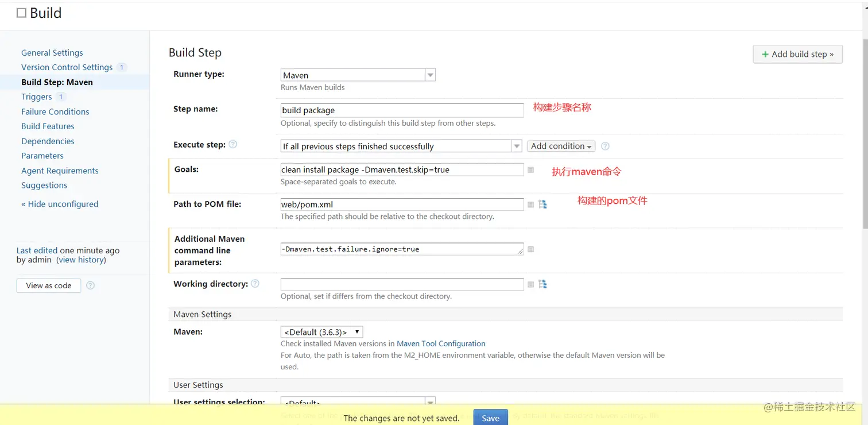The width and height of the screenshot is (868, 425).
Task: Click the Step name optional hint text
Action: pos(388,123)
